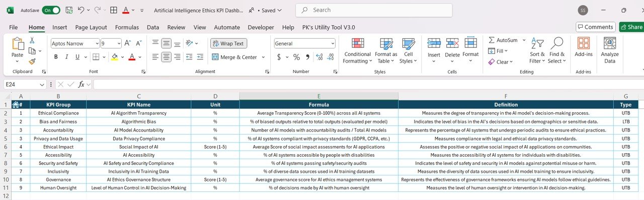Click the Share button

631,27
